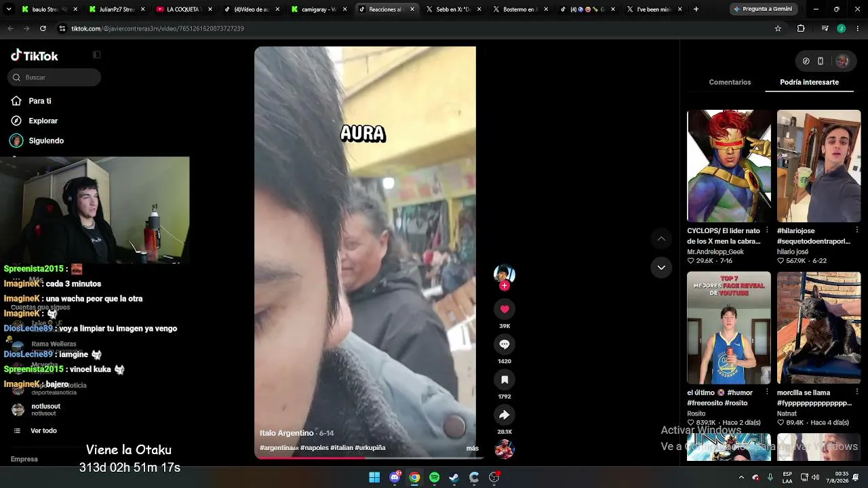Open options for the #hilariojose video
868x488 pixels.
point(857,230)
